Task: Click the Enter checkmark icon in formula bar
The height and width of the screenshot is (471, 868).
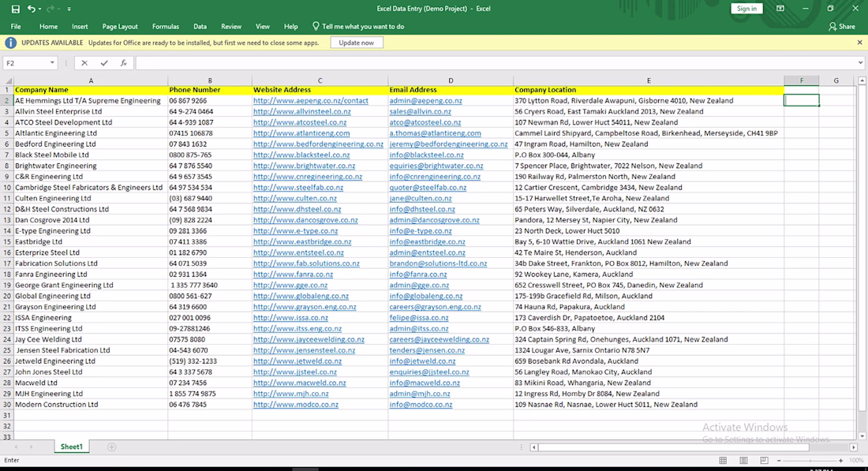Action: tap(104, 63)
